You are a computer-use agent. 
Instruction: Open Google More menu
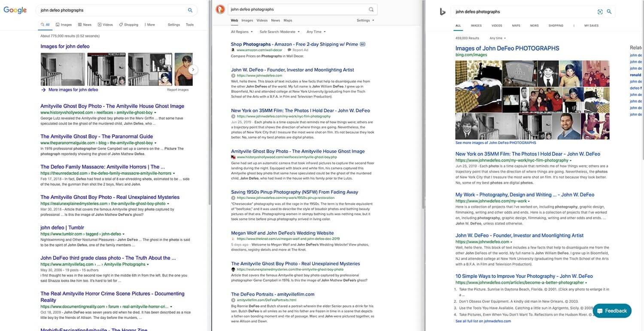point(149,25)
